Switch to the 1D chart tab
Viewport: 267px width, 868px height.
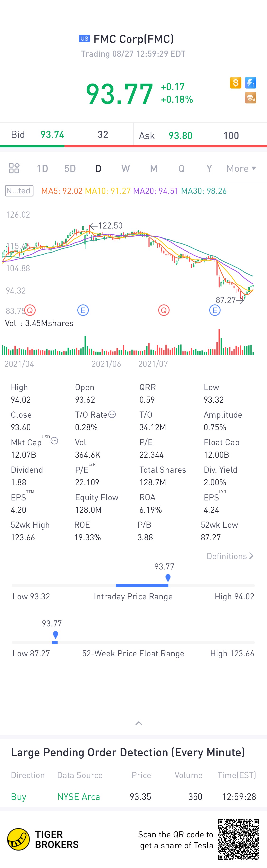42,168
